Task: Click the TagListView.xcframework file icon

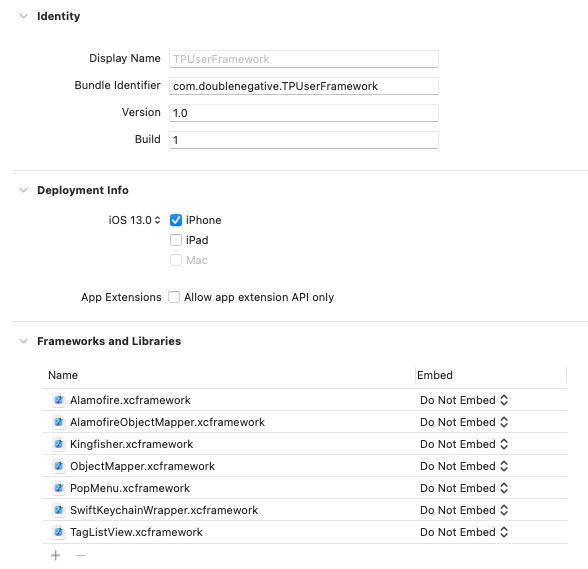Action: [58, 532]
